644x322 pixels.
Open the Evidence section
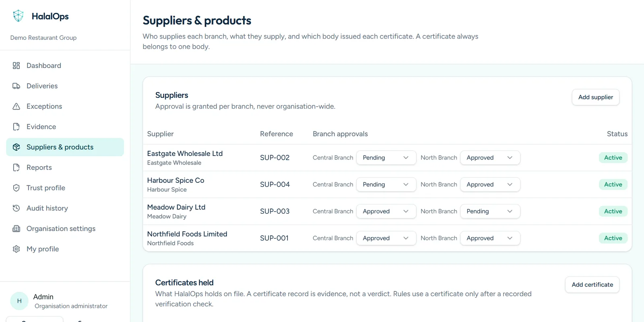click(x=65, y=127)
